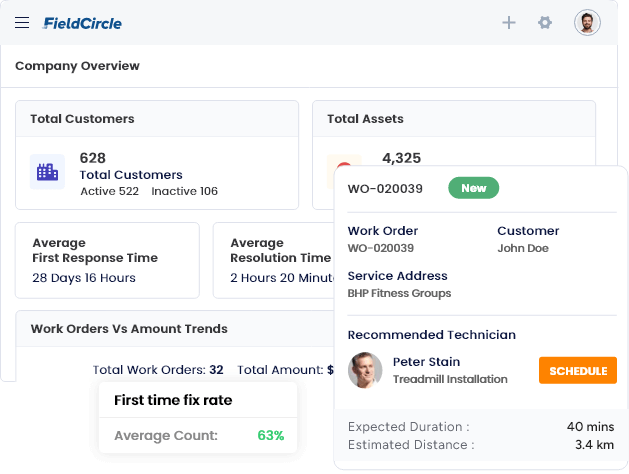629x474 pixels.
Task: Open the user profile avatar
Action: 587,23
